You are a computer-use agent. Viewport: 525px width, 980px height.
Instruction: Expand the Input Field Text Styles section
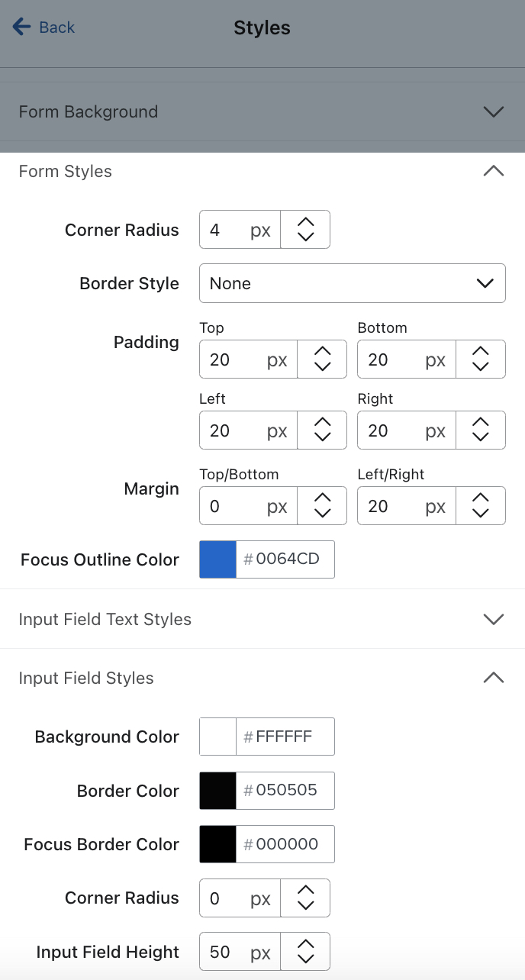click(493, 619)
